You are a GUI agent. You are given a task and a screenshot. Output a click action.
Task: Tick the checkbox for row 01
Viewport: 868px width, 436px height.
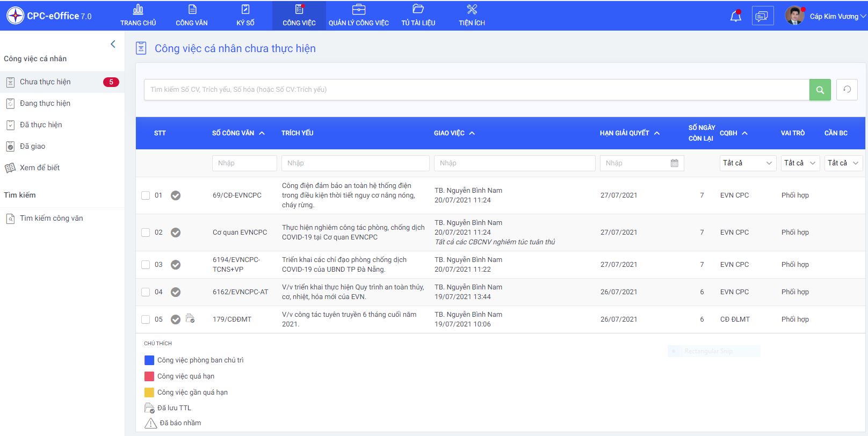146,195
